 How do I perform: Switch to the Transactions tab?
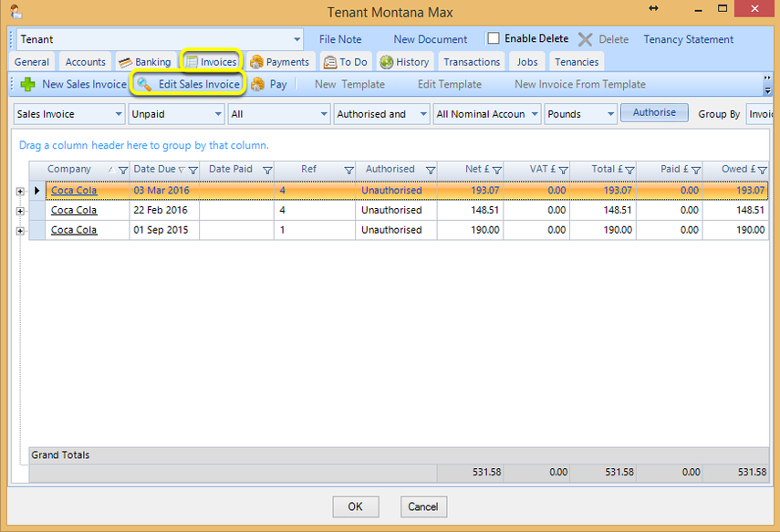pyautogui.click(x=472, y=62)
